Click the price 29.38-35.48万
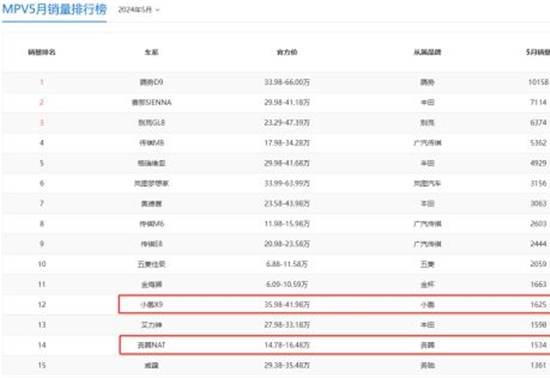Screen dimensions: 550x378 (287, 365)
